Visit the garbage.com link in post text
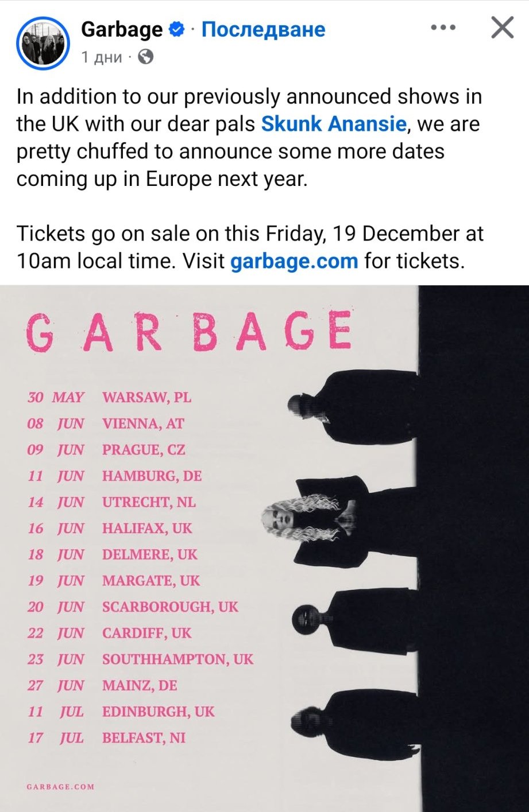529x812 pixels. (294, 262)
